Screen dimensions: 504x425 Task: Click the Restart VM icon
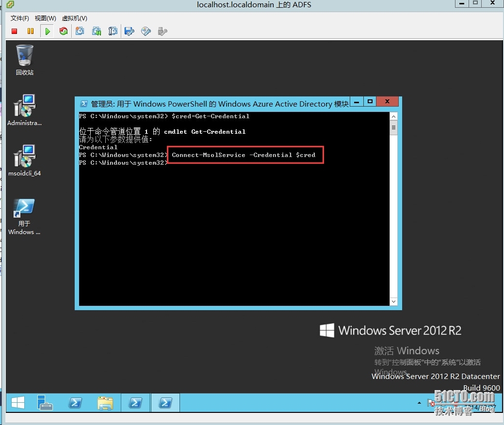pos(64,31)
